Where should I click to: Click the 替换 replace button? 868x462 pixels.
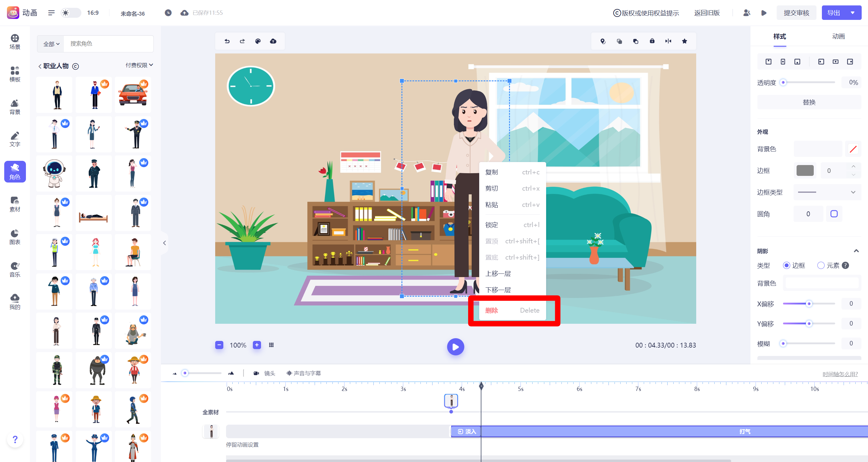coord(809,102)
